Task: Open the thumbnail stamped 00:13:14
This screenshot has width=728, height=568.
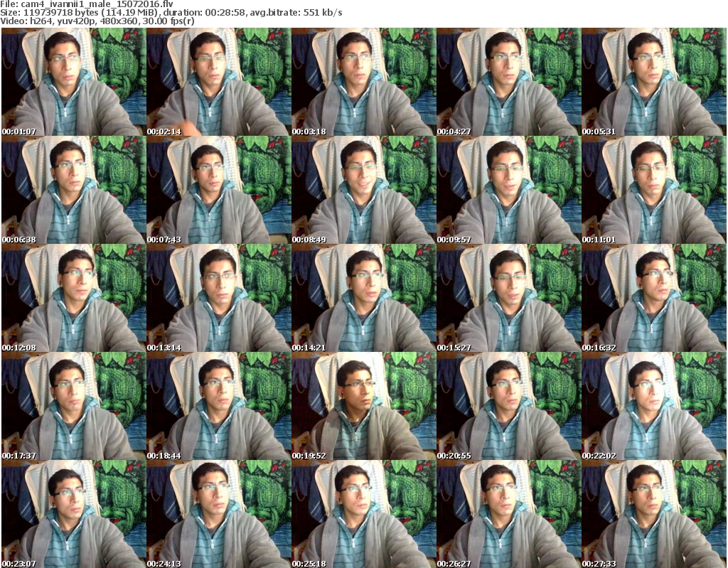Action: (219, 298)
